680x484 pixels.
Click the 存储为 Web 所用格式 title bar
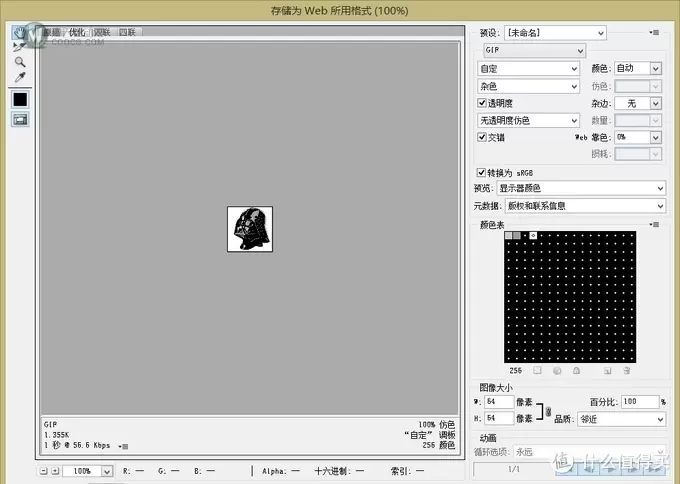point(340,10)
